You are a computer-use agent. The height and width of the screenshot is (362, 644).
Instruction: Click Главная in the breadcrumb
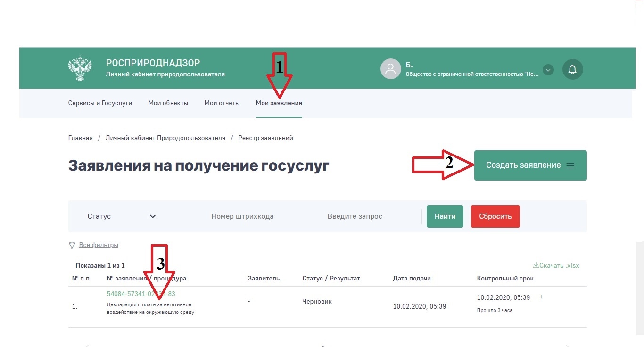(80, 138)
